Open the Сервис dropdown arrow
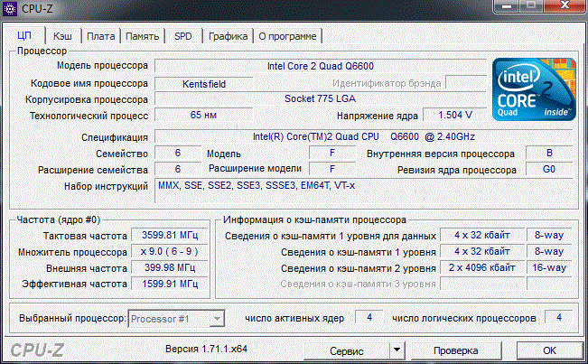 pos(397,350)
